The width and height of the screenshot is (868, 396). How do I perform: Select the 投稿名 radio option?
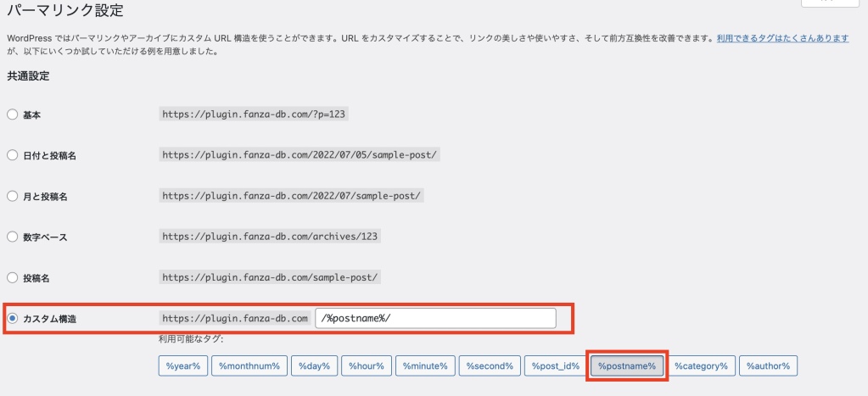(12, 277)
